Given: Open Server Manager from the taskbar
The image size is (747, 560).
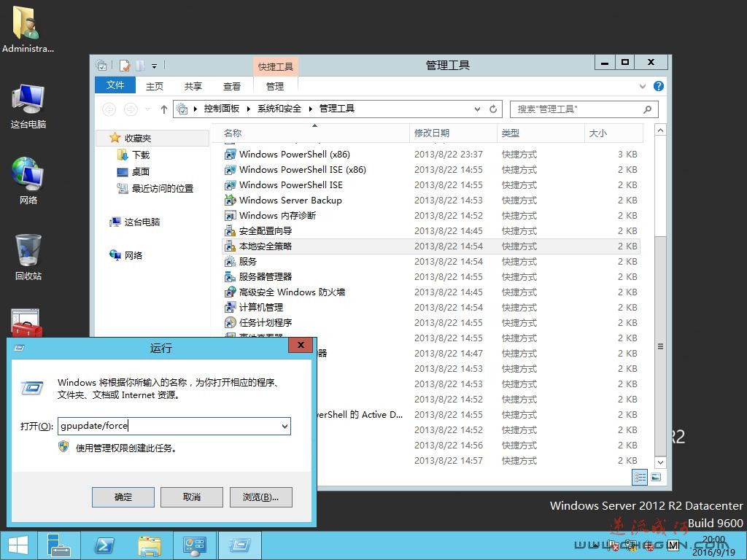Looking at the screenshot, I should (59, 545).
